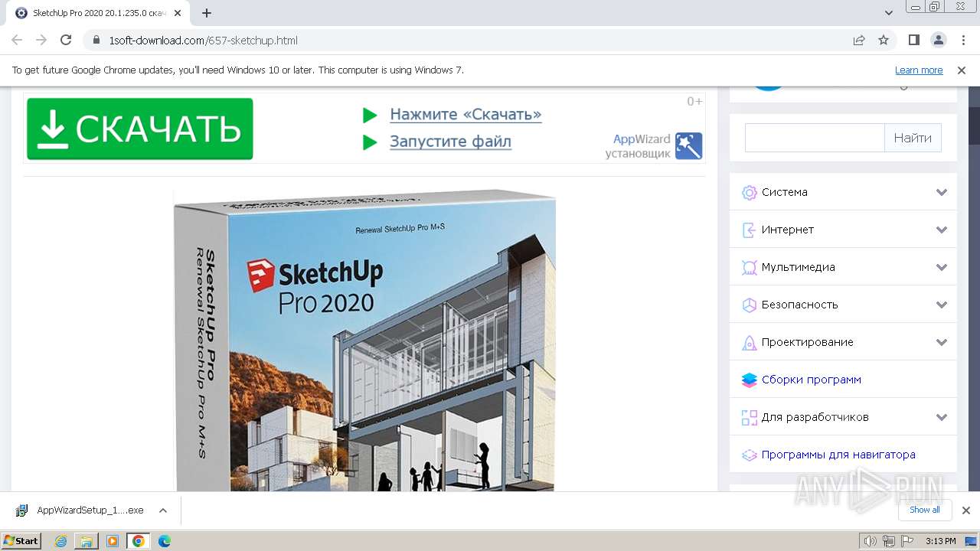Launch Internet Explorer from taskbar
This screenshot has height=551, width=980.
(x=61, y=541)
